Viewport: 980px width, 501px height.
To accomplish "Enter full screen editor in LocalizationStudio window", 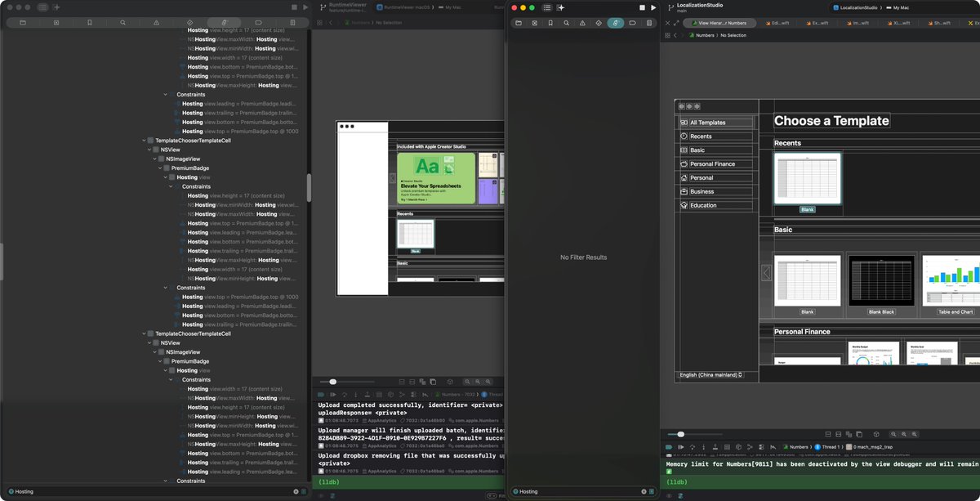I will pyautogui.click(x=678, y=23).
